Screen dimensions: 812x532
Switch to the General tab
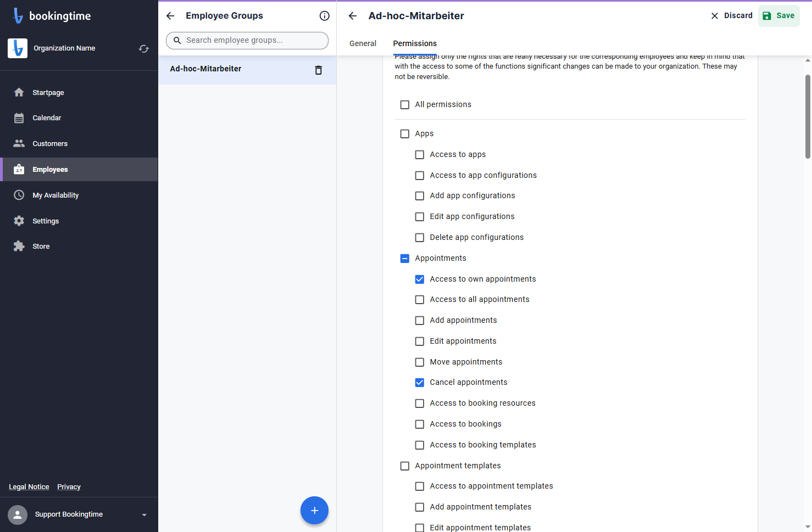click(x=363, y=43)
